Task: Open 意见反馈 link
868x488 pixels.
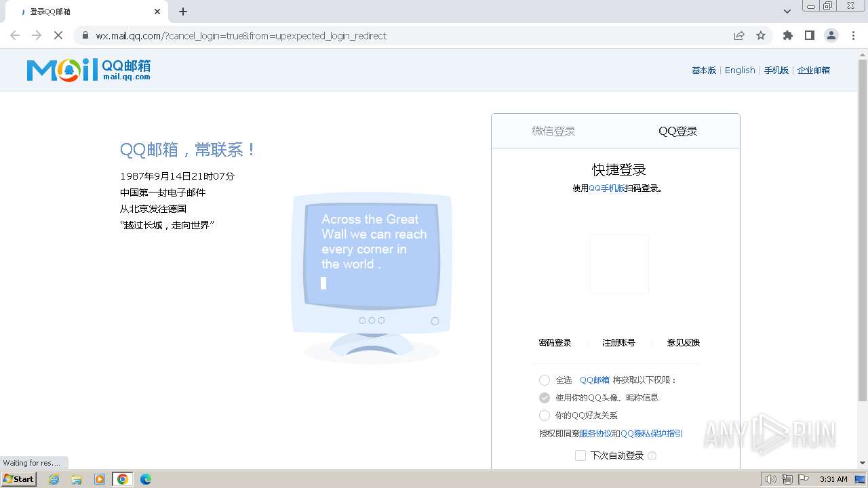Action: point(684,343)
